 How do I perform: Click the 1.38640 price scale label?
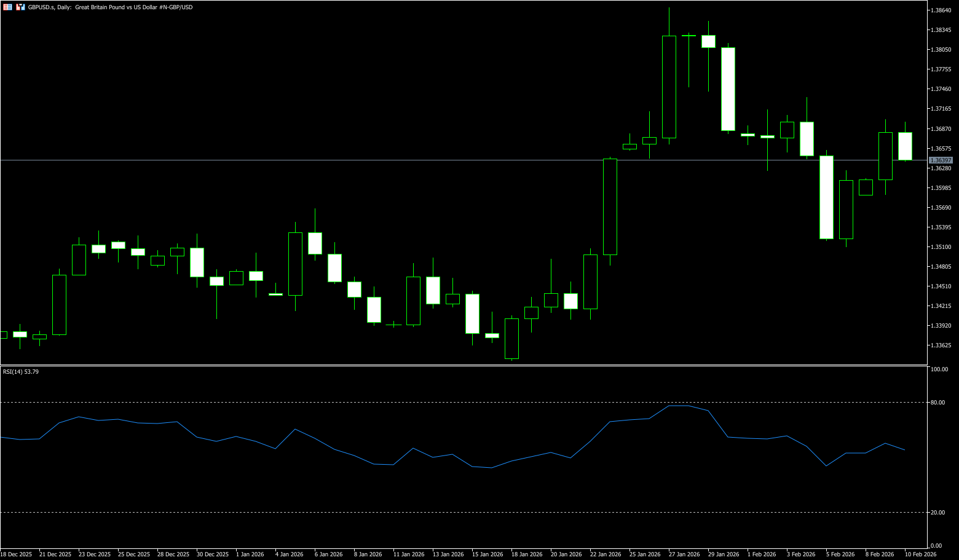click(x=941, y=10)
